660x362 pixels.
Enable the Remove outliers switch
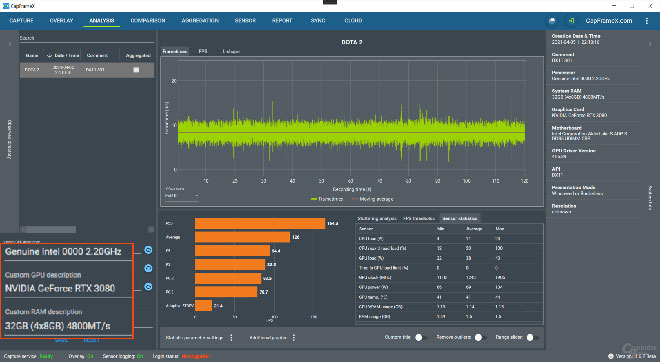click(x=480, y=338)
